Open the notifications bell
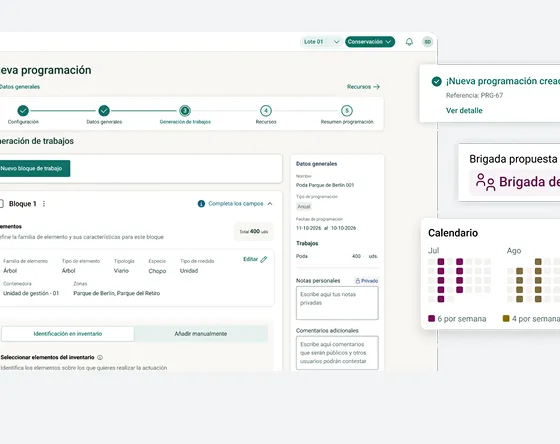 coord(409,42)
